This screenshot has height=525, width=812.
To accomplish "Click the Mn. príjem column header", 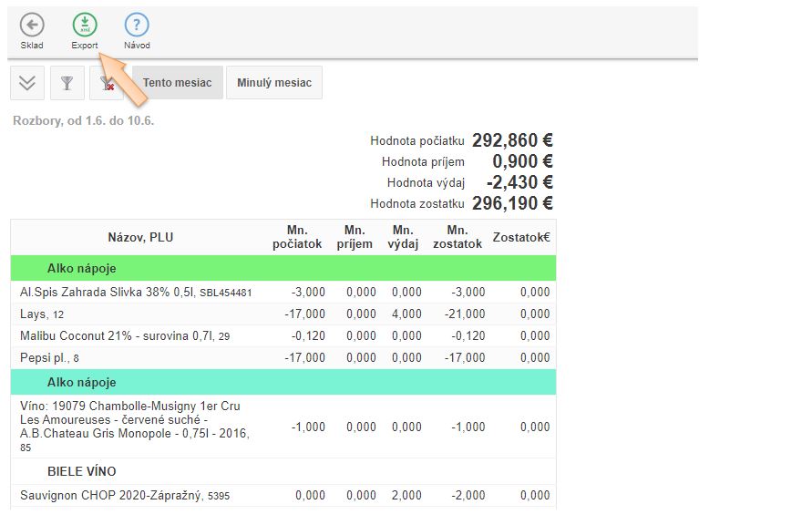I will (355, 237).
